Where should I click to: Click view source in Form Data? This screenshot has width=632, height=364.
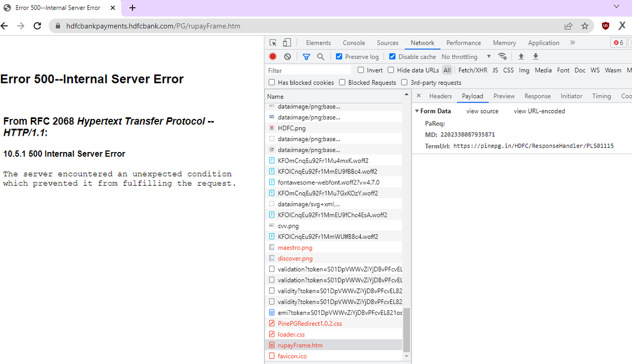pos(482,111)
